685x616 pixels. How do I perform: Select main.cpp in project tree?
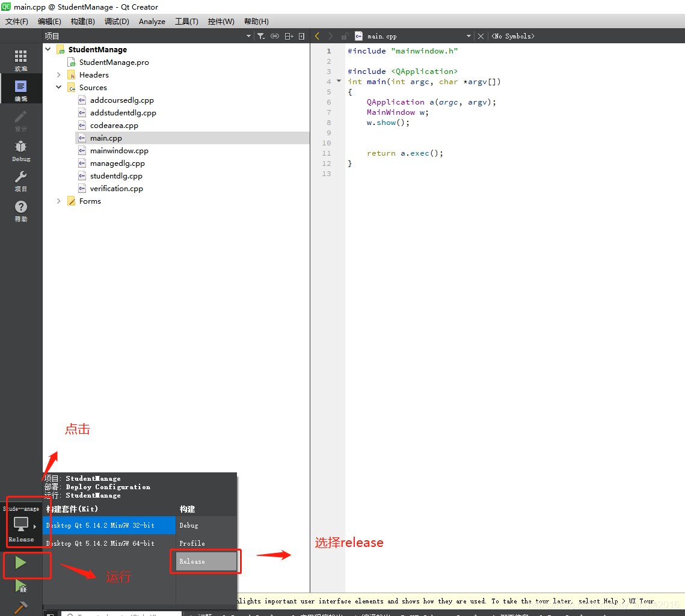pos(106,138)
